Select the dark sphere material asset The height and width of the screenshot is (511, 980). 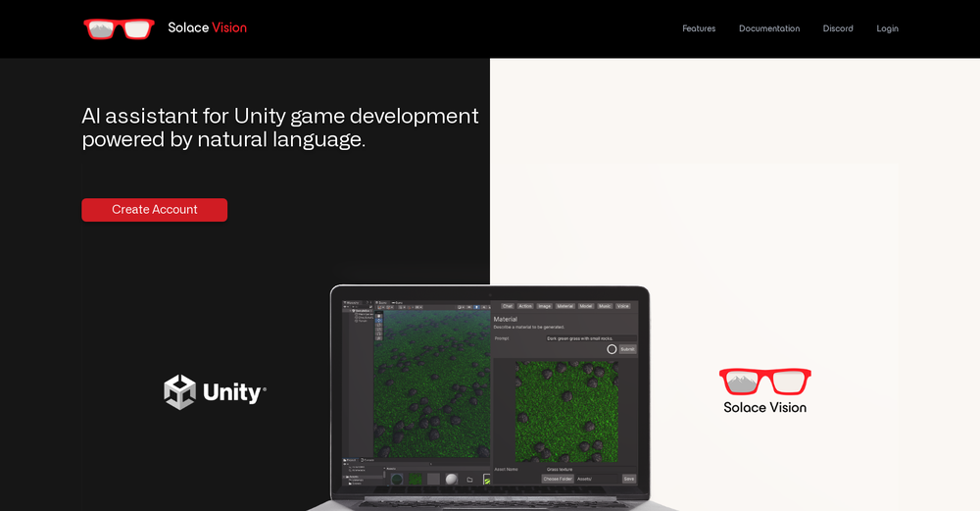coord(397,479)
